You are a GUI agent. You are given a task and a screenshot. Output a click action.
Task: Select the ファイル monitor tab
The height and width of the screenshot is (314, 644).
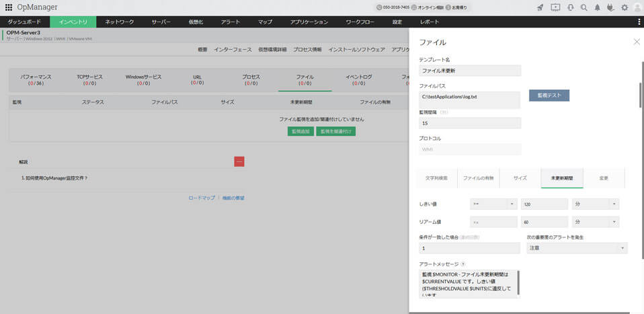pyautogui.click(x=305, y=80)
